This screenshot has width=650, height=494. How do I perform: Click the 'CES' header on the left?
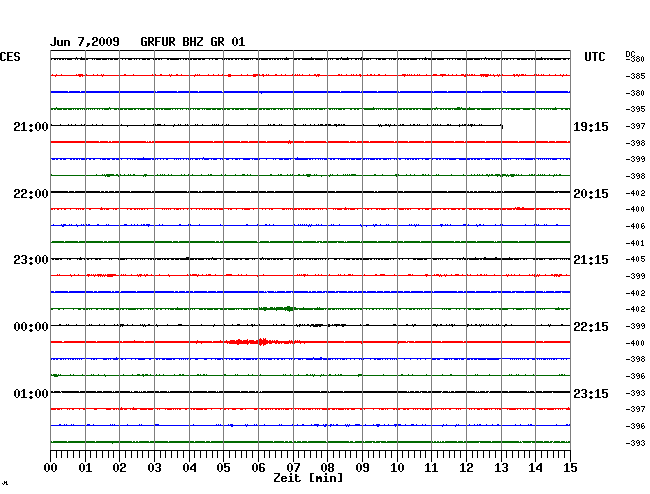click(10, 57)
